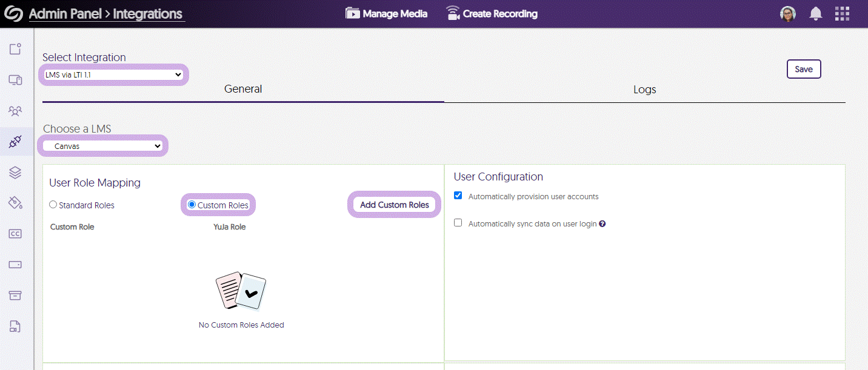
Task: Open the Integrations plug sidebar icon
Action: click(15, 142)
